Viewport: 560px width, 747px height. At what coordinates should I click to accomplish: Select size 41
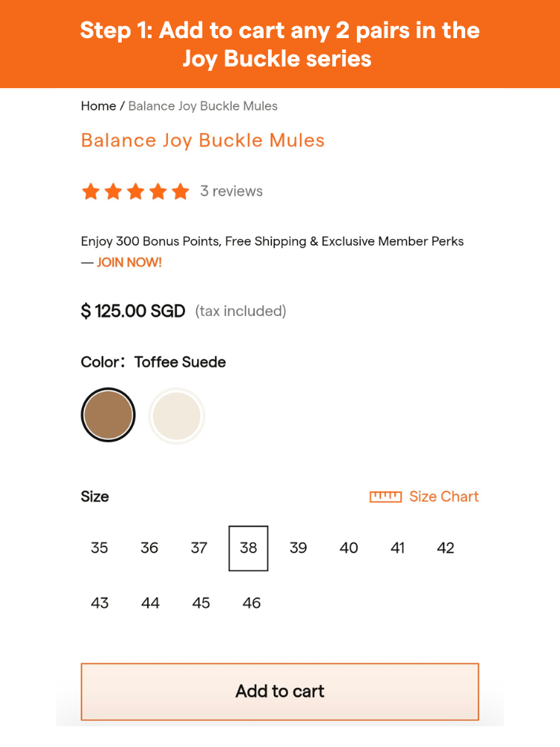[397, 548]
